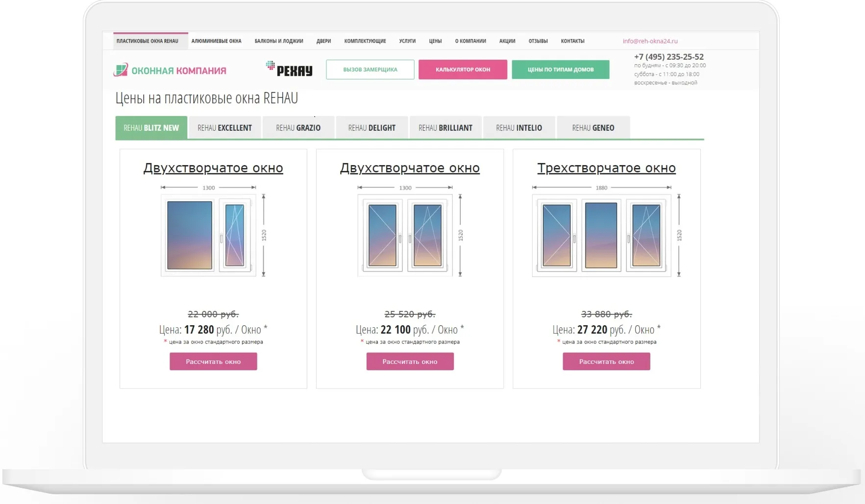
Task: Click the Оконная Компания logo
Action: click(x=170, y=71)
